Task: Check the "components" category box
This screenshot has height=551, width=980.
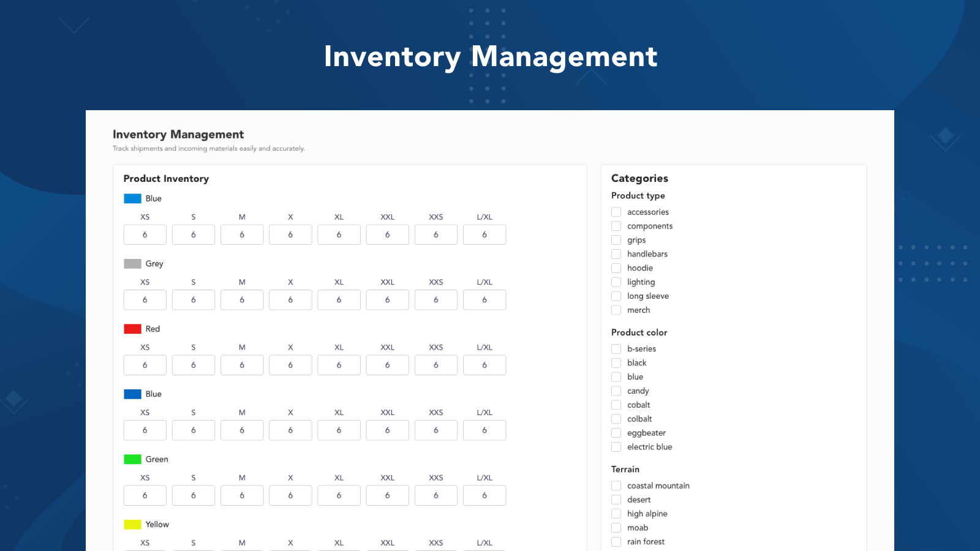Action: coord(616,226)
